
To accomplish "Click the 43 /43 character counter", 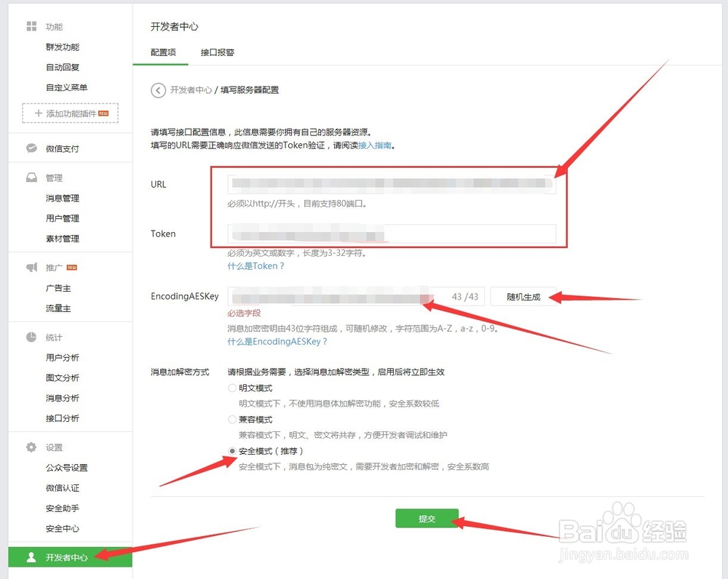I will coord(464,297).
